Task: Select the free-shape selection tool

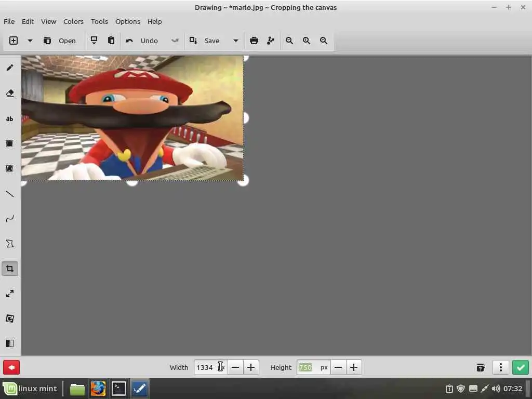Action: tap(10, 169)
